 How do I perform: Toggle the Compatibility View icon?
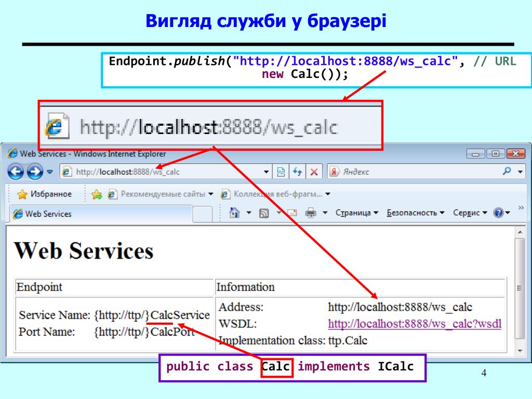[x=281, y=172]
